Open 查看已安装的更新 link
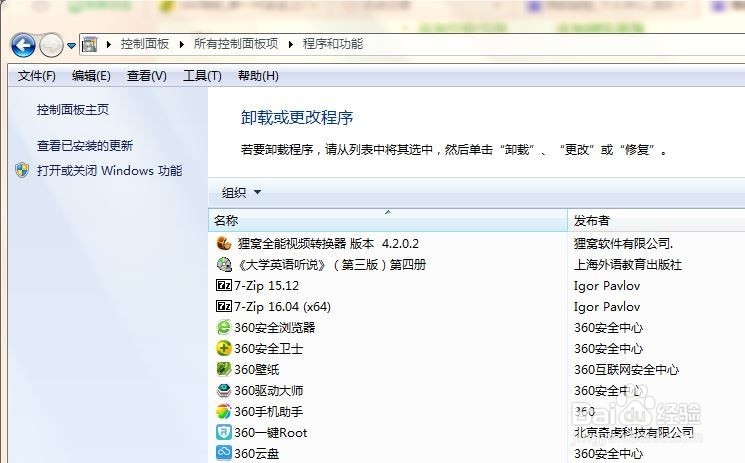The height and width of the screenshot is (463, 745). click(85, 145)
